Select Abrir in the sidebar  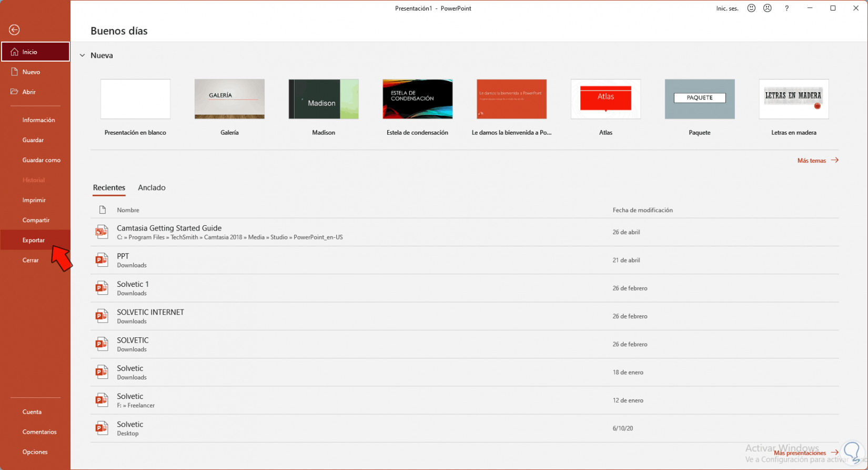point(35,92)
